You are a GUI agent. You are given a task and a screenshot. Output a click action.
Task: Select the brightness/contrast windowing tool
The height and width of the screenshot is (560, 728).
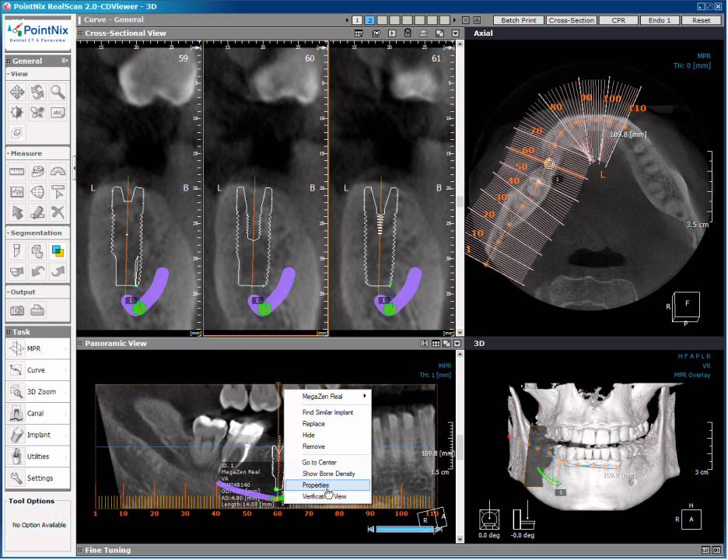click(17, 112)
